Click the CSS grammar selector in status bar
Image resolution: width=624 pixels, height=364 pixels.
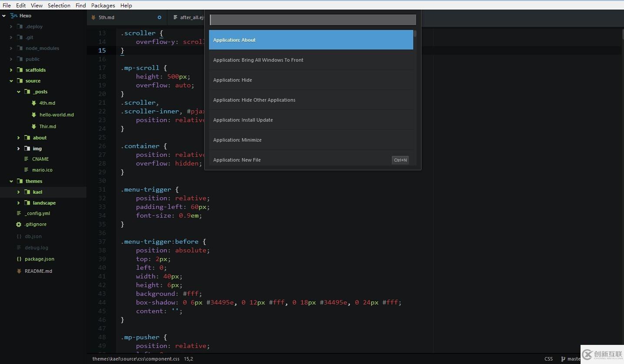point(549,359)
